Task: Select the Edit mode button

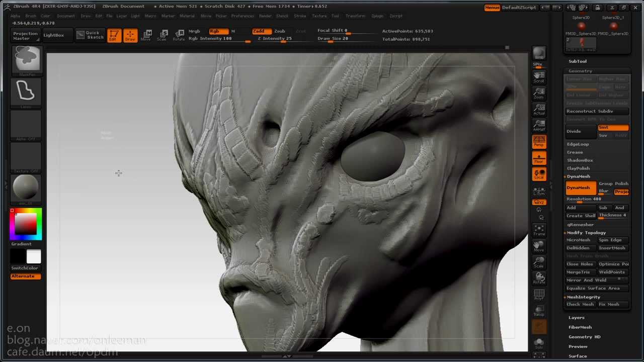Action: pos(114,35)
